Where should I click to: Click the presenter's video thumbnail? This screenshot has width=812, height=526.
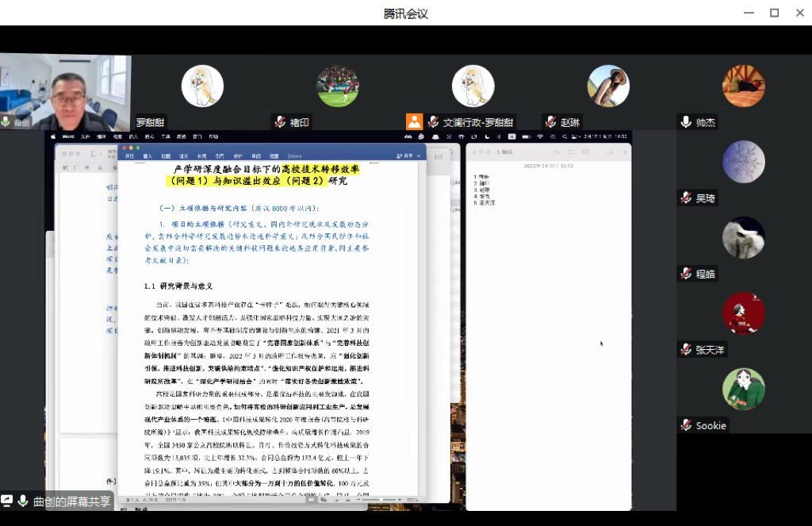65,91
